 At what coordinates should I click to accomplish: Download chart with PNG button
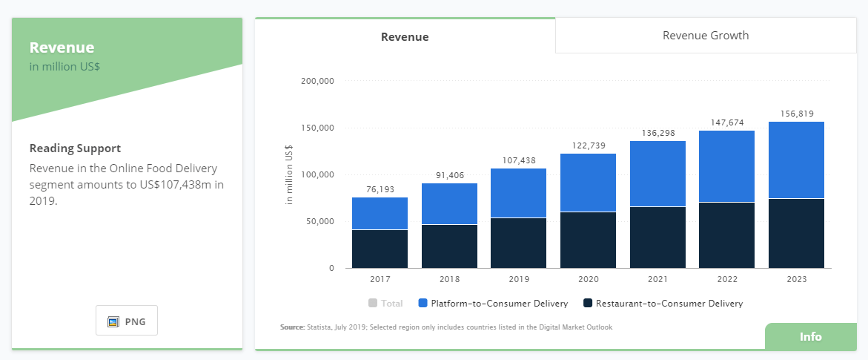(127, 321)
